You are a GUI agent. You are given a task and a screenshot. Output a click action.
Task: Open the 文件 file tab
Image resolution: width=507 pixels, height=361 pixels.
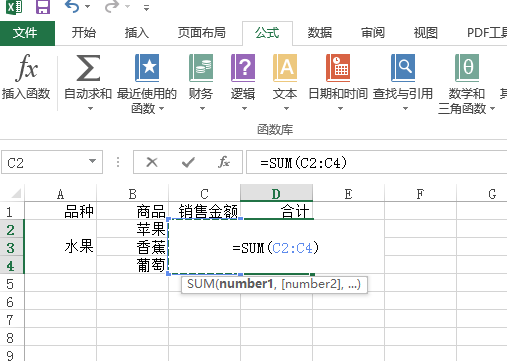[27, 33]
